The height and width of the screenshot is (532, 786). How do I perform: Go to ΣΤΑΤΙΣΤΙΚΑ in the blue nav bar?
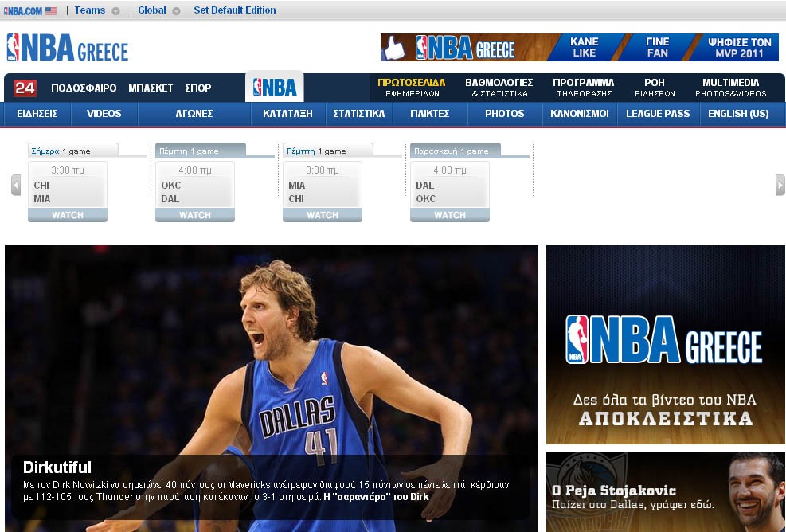[x=359, y=114]
